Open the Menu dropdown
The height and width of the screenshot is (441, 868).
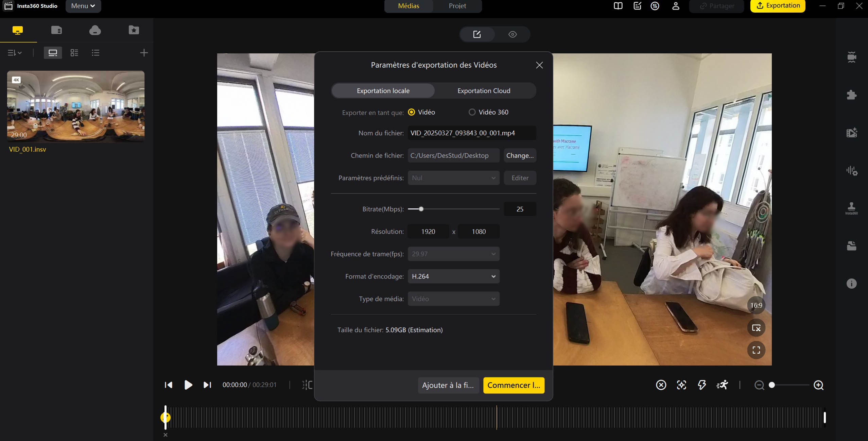click(x=83, y=6)
